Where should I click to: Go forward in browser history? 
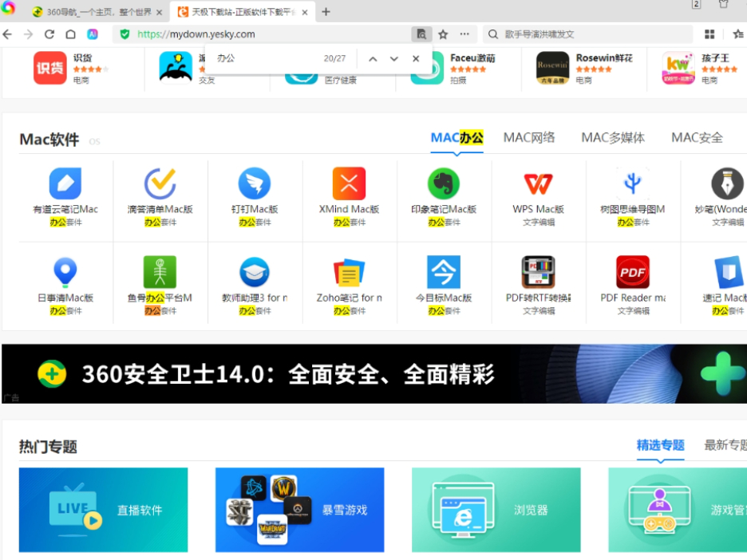coord(28,34)
